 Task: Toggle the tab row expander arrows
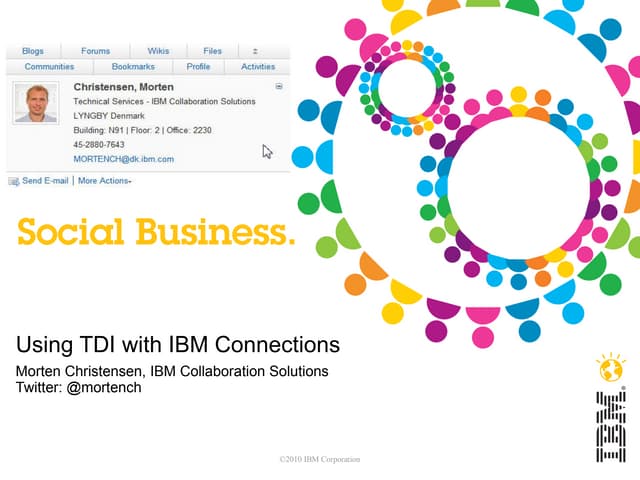click(255, 51)
